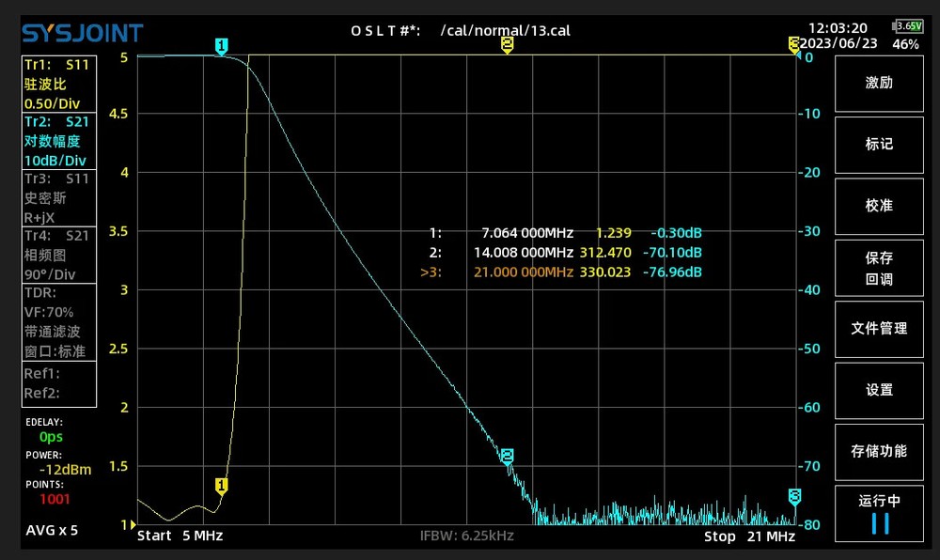
Task: Click marker 1 readout 7.064 000MHz row
Action: click(565, 233)
